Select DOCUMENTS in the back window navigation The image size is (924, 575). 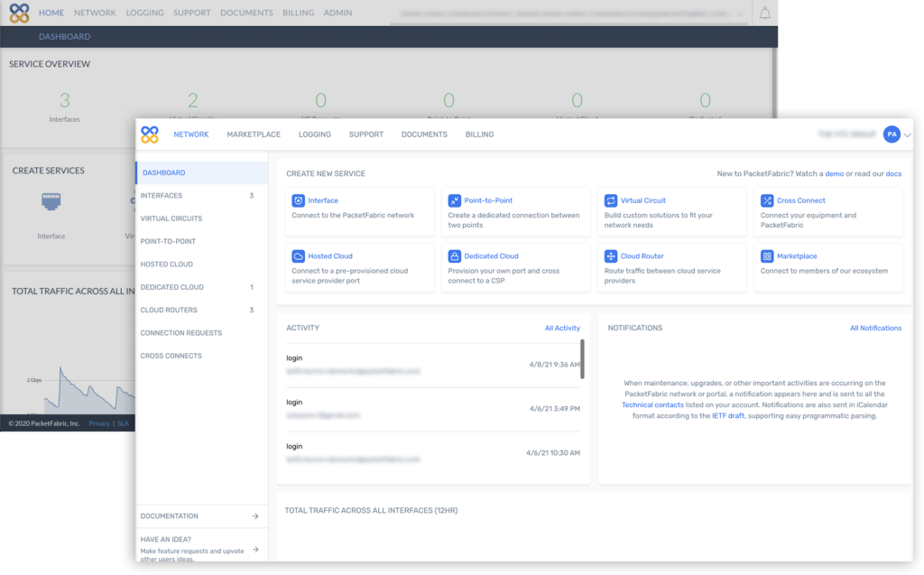coord(246,13)
